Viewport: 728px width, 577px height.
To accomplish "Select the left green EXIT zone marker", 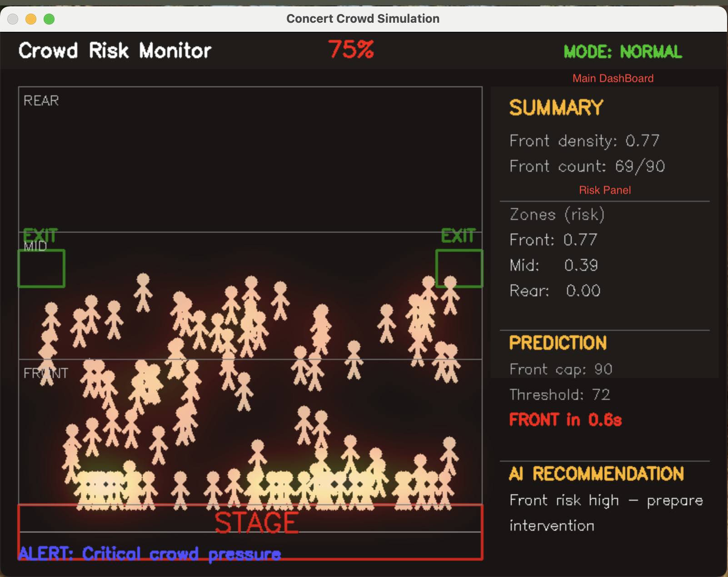I will point(41,268).
